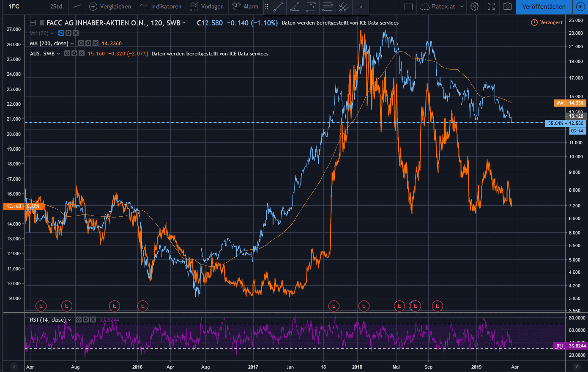This screenshot has width=588, height=372.
Task: Click the flag icon before FACC AG title
Action: 42,23
